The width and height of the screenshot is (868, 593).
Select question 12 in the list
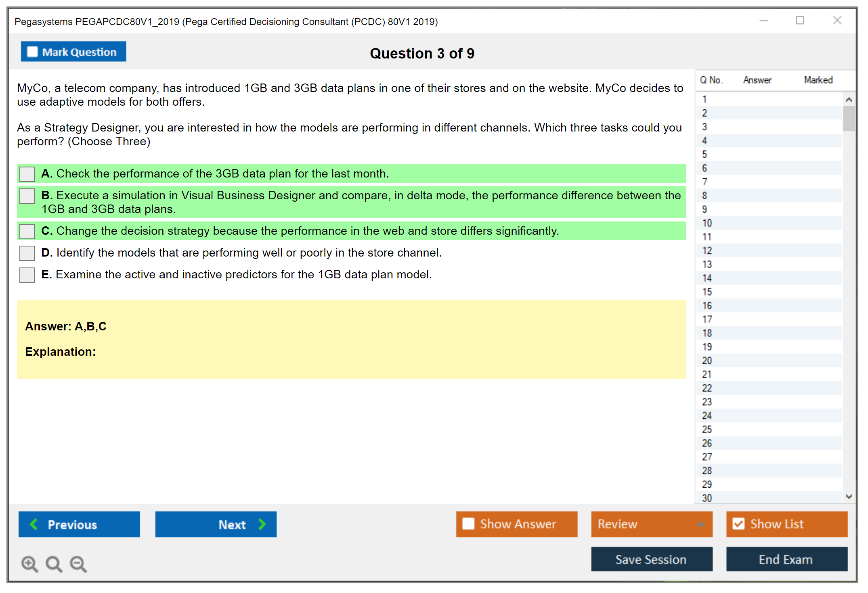707,251
